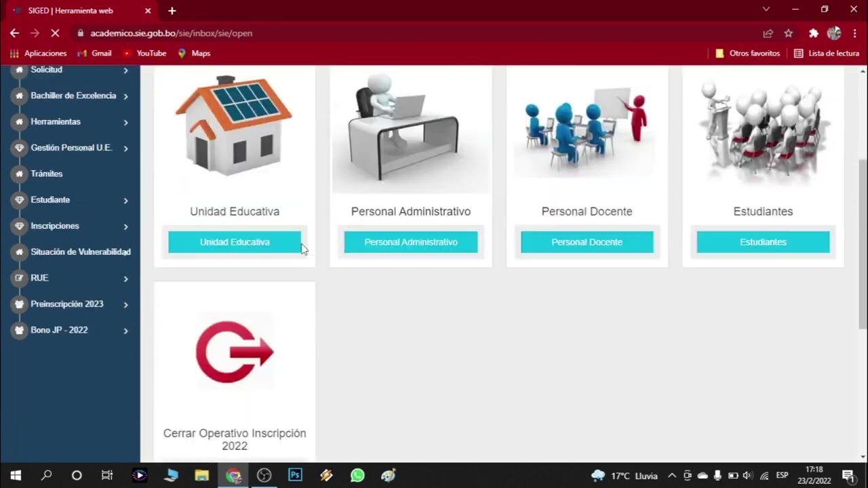Image resolution: width=868 pixels, height=488 pixels.
Task: Open the browser Extensions puzzle icon
Action: [814, 33]
